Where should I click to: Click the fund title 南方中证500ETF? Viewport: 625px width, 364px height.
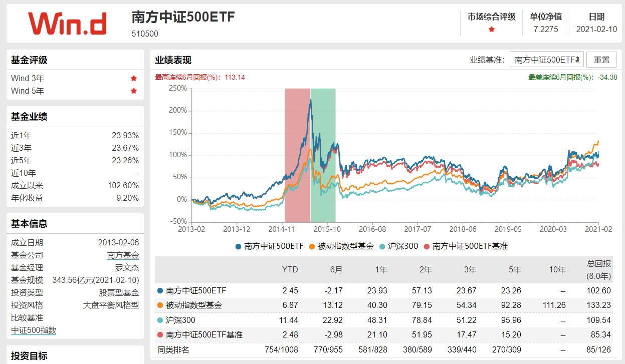[183, 17]
